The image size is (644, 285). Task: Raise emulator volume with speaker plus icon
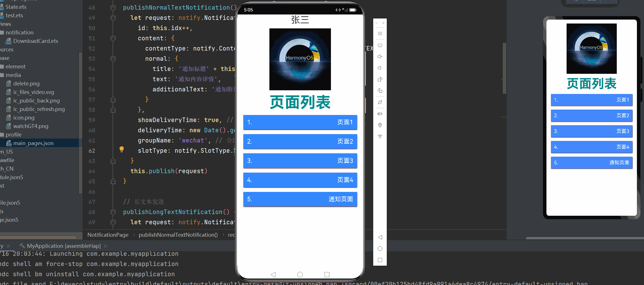380,56
